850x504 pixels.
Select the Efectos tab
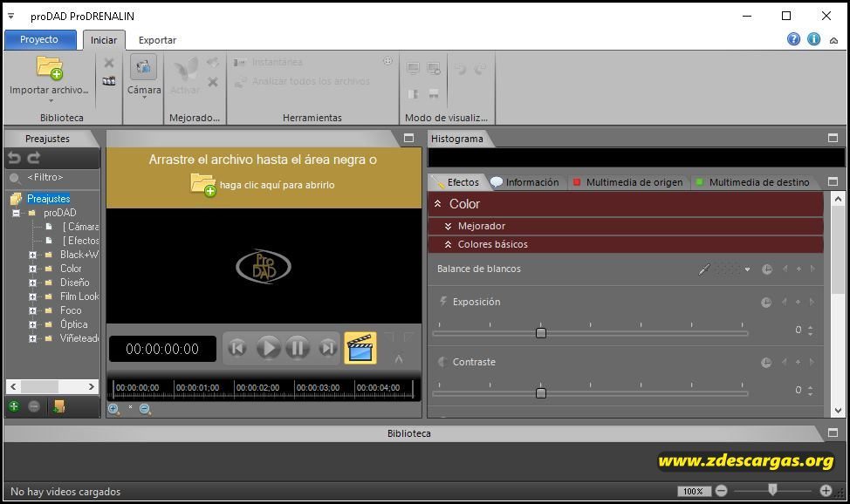(458, 182)
